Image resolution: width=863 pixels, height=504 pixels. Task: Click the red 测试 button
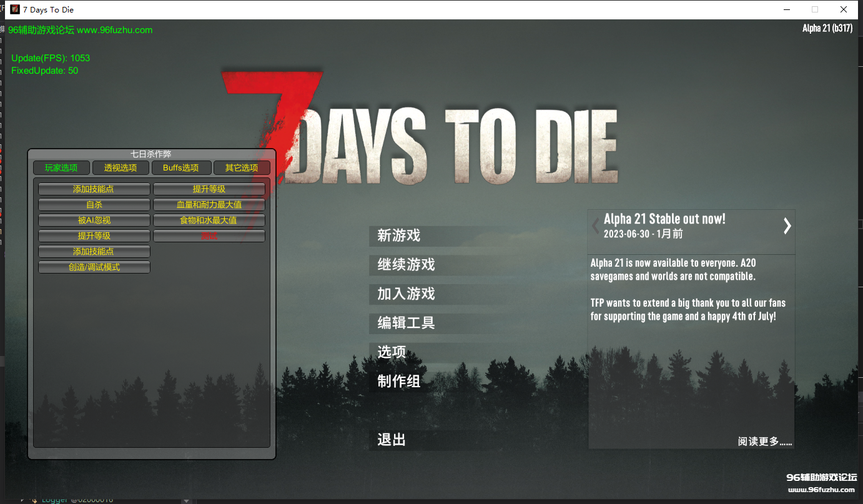209,235
